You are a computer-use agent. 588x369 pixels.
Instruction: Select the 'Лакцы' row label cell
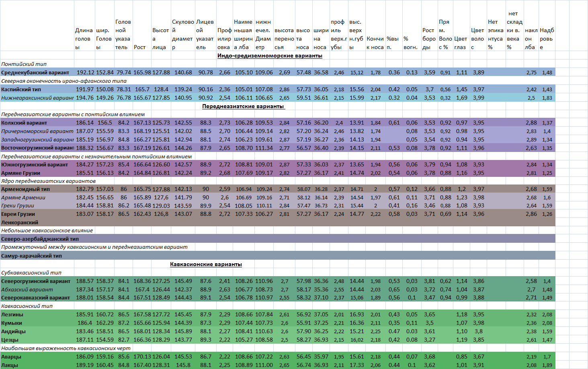[37, 365]
